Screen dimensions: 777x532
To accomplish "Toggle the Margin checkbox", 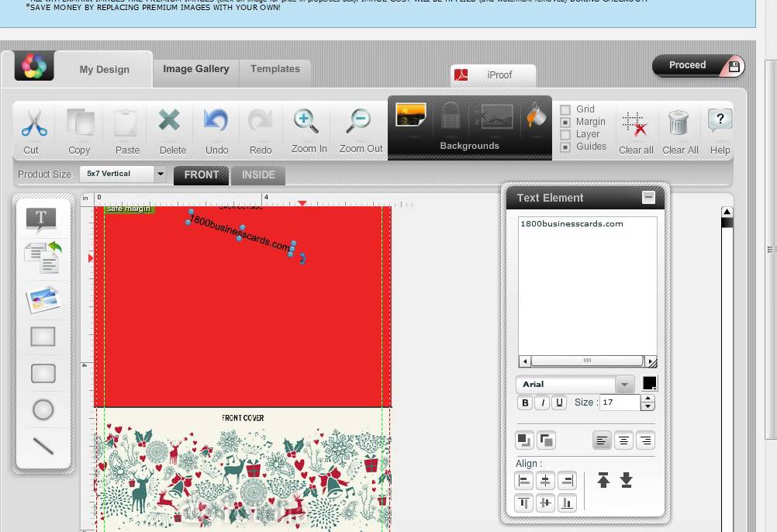I will [565, 122].
